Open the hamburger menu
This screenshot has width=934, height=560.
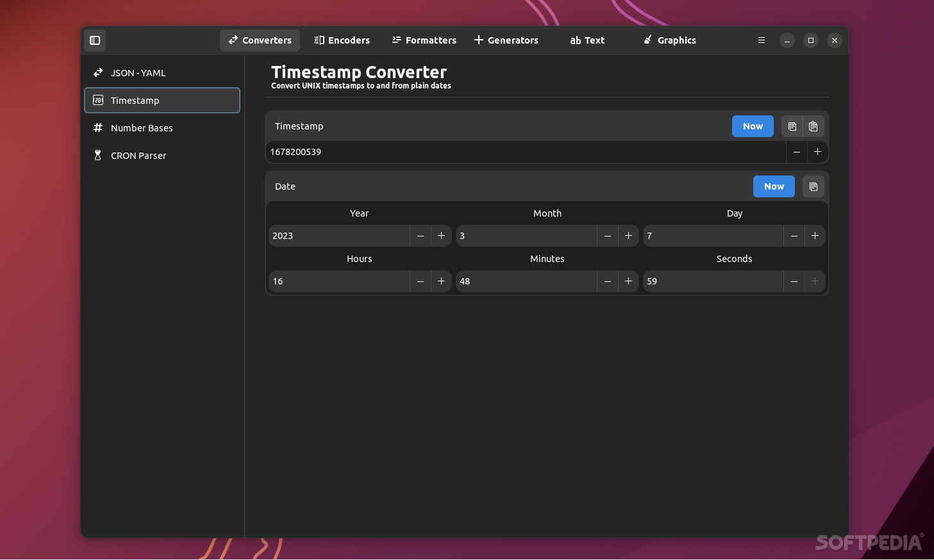pos(761,40)
